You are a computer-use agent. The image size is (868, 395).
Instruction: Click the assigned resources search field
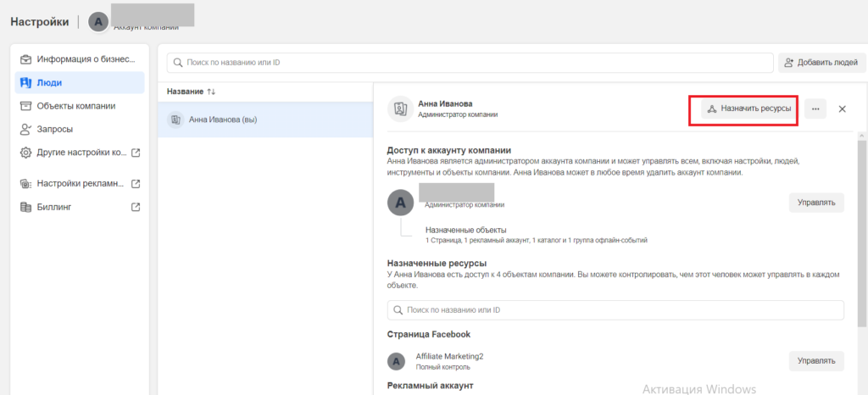(615, 310)
